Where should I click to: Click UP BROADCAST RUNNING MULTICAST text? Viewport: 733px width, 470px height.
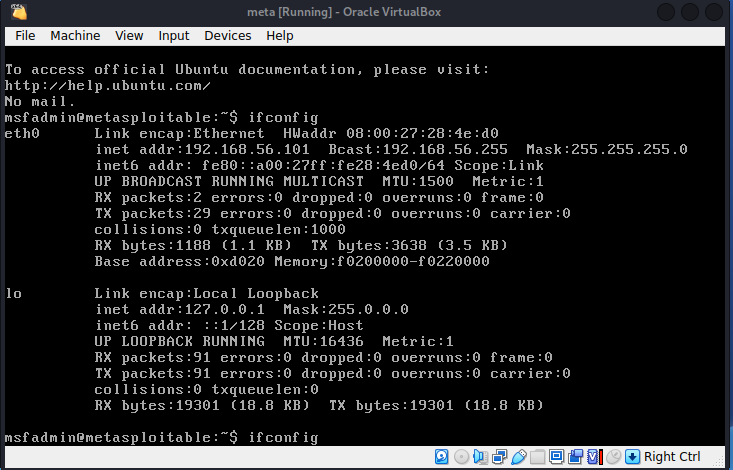pyautogui.click(x=229, y=181)
